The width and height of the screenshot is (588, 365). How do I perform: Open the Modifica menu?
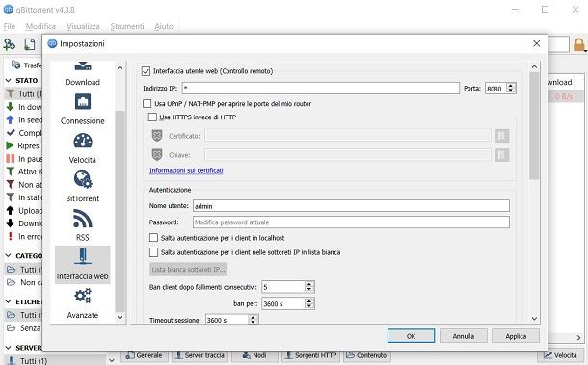(x=40, y=26)
